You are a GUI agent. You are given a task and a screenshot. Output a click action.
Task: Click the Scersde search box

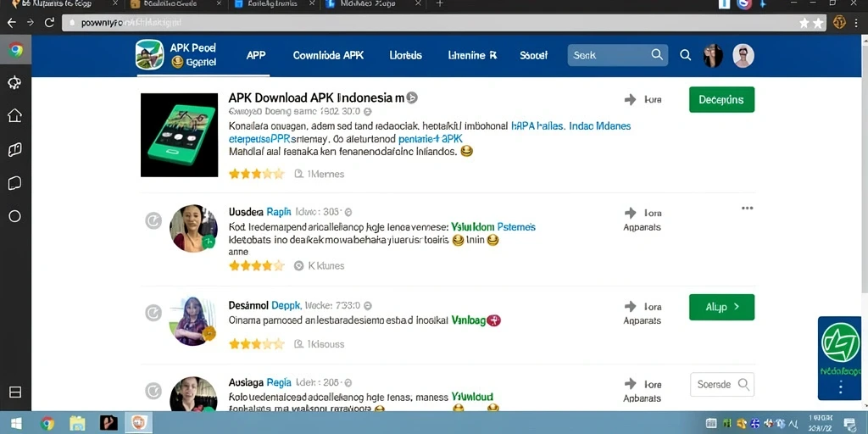click(722, 384)
